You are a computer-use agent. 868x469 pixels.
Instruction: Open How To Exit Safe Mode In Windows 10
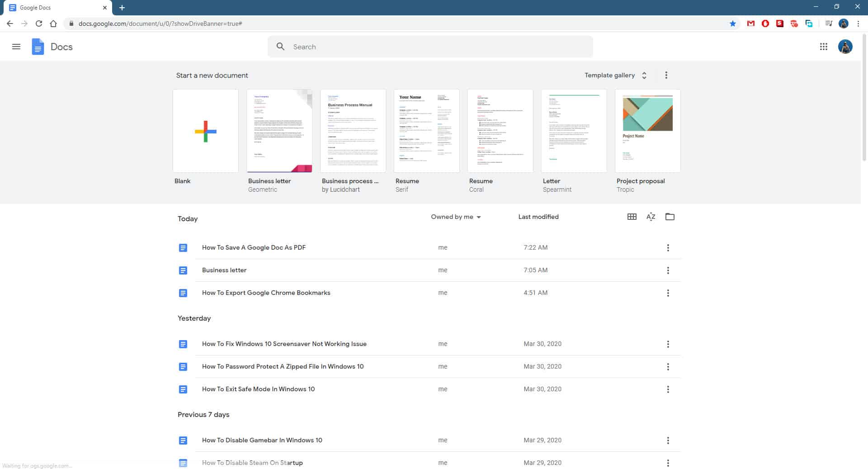258,389
